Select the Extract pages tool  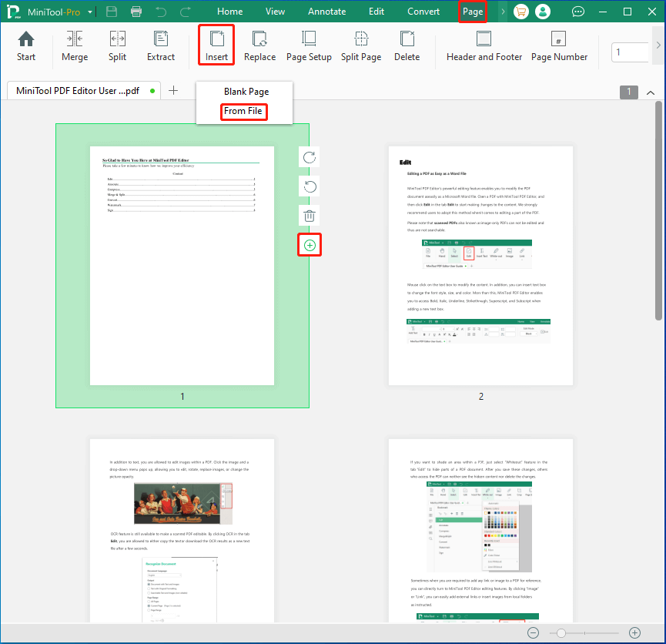tap(161, 46)
